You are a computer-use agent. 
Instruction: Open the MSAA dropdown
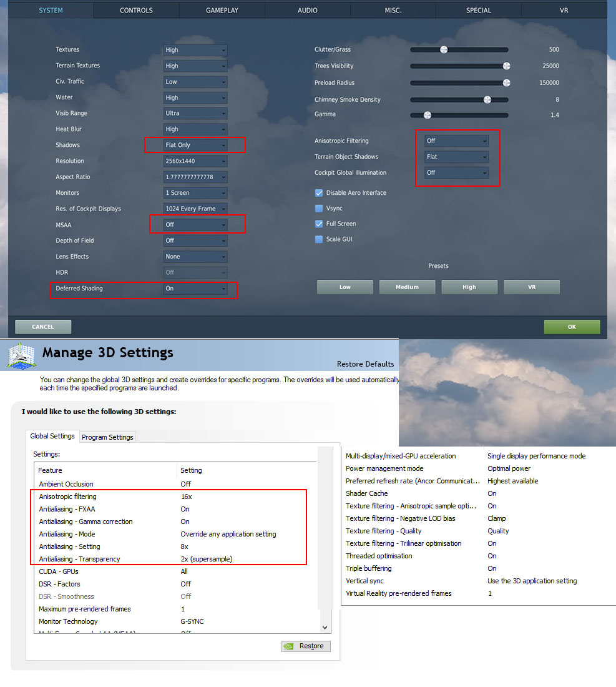pyautogui.click(x=195, y=224)
